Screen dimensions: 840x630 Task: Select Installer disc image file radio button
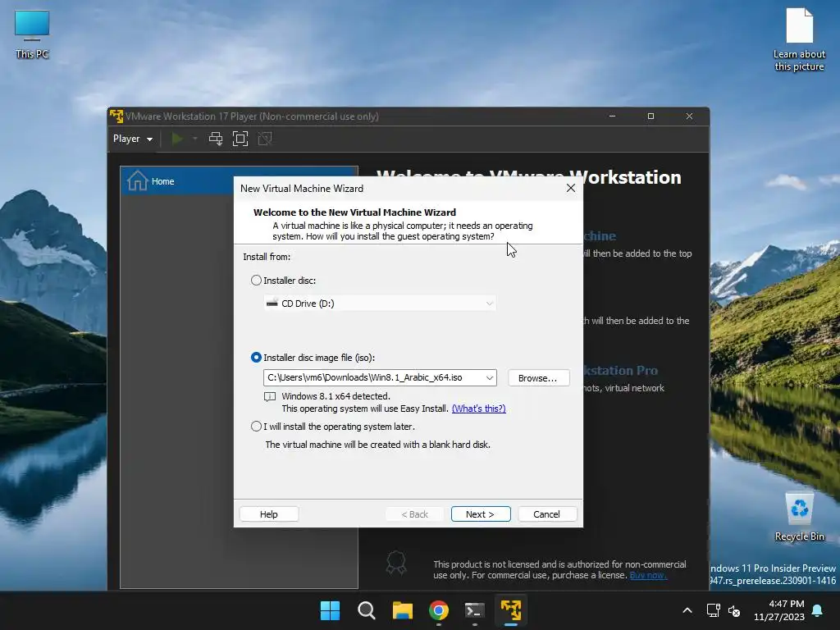[256, 358]
